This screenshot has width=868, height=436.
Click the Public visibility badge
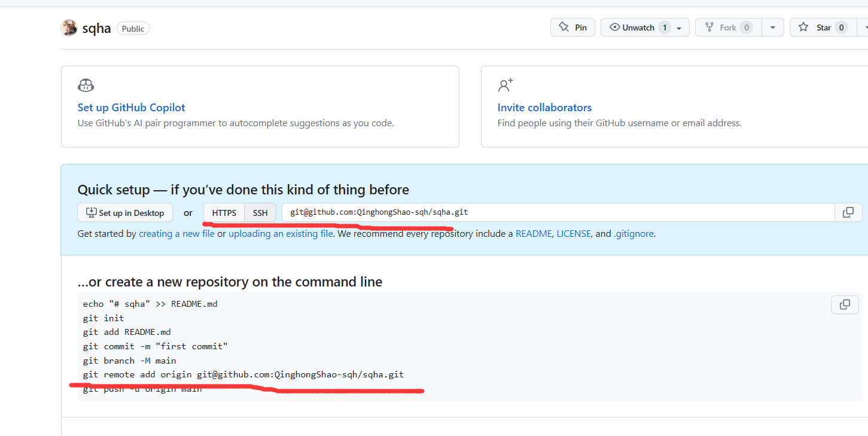point(133,28)
